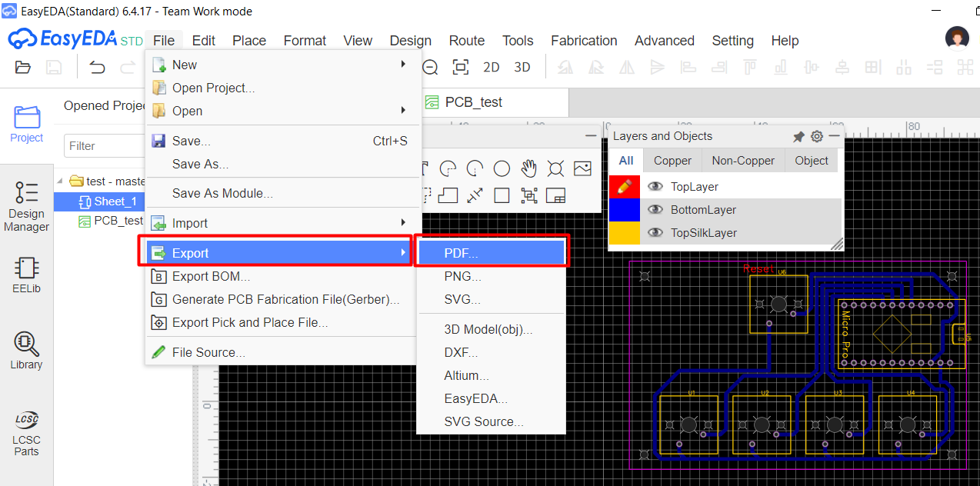Click the fit-to-window zoom icon
The width and height of the screenshot is (980, 486).
461,68
